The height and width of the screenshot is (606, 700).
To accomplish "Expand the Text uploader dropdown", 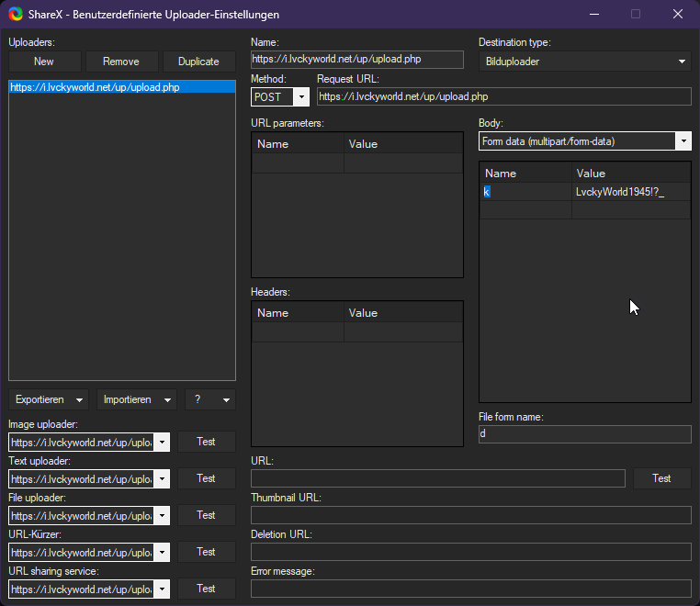I will click(x=162, y=478).
